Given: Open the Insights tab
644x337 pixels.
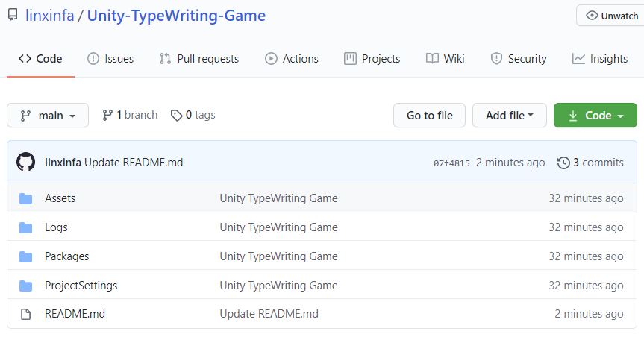Looking at the screenshot, I should 600,59.
